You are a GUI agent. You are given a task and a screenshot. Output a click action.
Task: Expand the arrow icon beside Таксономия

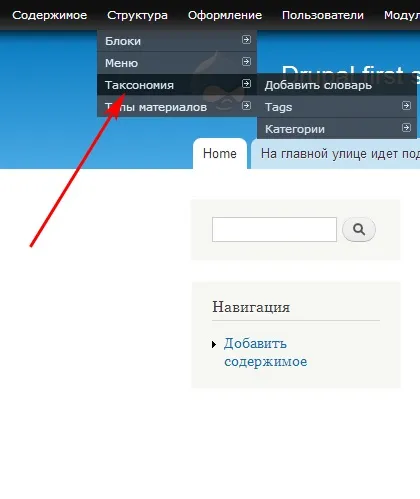[246, 84]
